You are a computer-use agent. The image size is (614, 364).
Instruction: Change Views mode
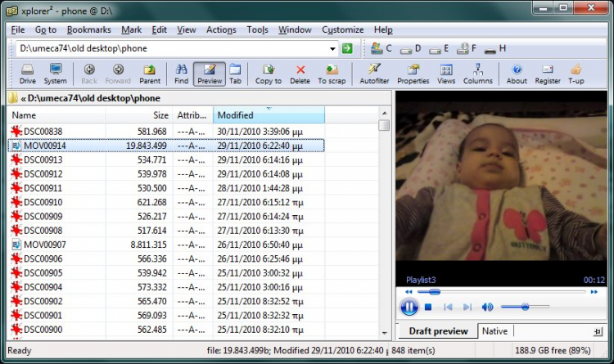(446, 74)
